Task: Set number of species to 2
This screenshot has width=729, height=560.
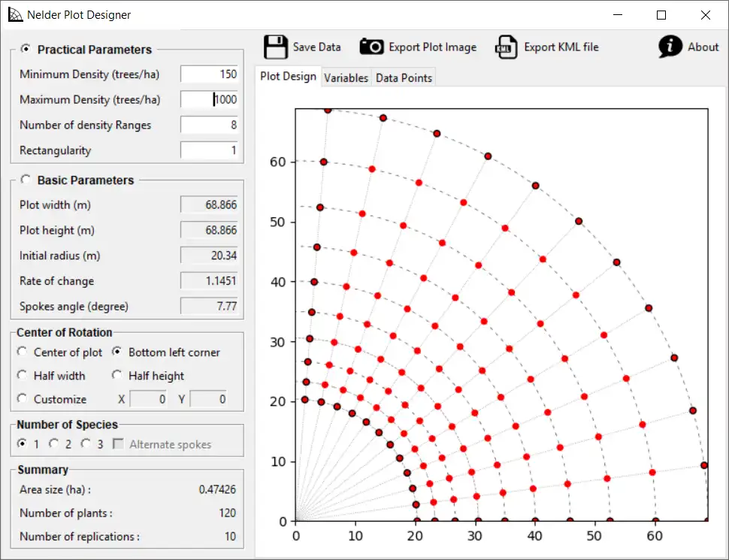Action: 54,443
